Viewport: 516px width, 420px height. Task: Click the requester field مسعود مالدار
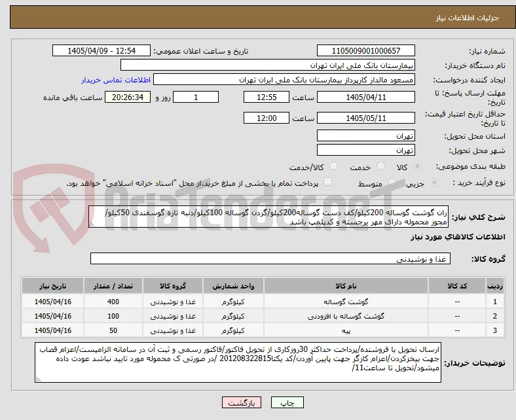284,80
